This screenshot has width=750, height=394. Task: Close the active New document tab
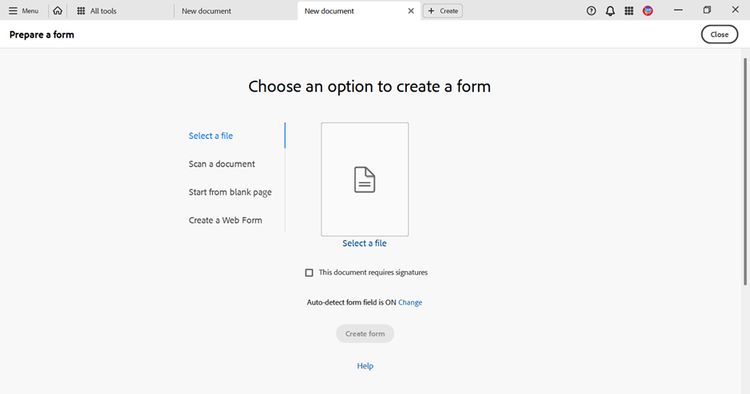click(411, 11)
